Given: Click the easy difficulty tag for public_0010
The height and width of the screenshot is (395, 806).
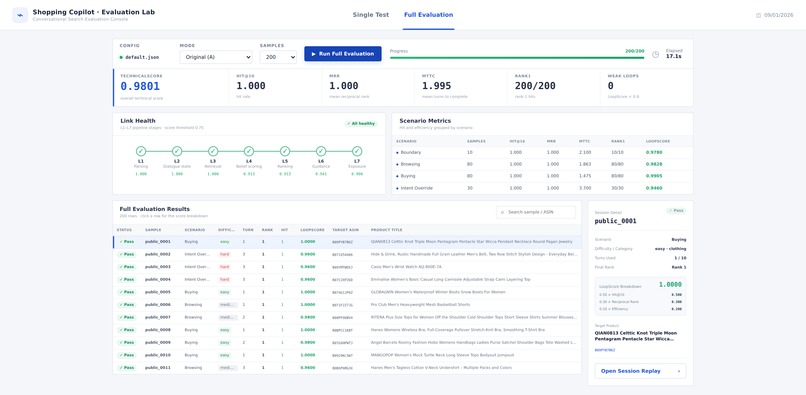Looking at the screenshot, I should (225, 355).
